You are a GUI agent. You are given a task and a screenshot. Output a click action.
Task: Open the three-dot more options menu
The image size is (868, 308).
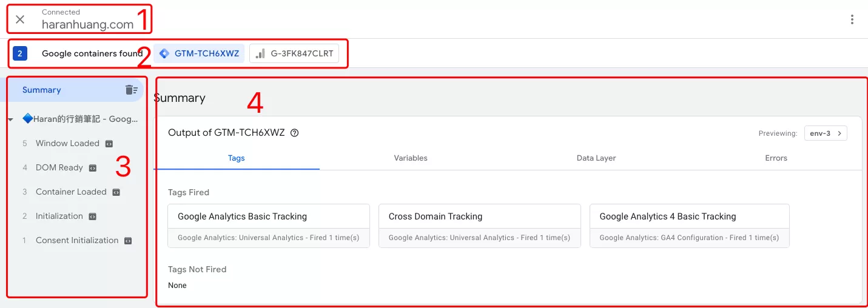click(852, 19)
